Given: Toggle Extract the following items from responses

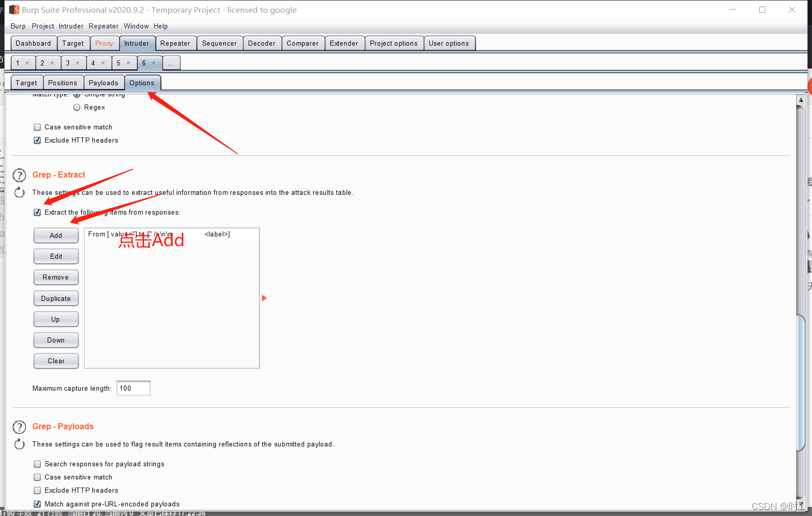Looking at the screenshot, I should [x=37, y=213].
